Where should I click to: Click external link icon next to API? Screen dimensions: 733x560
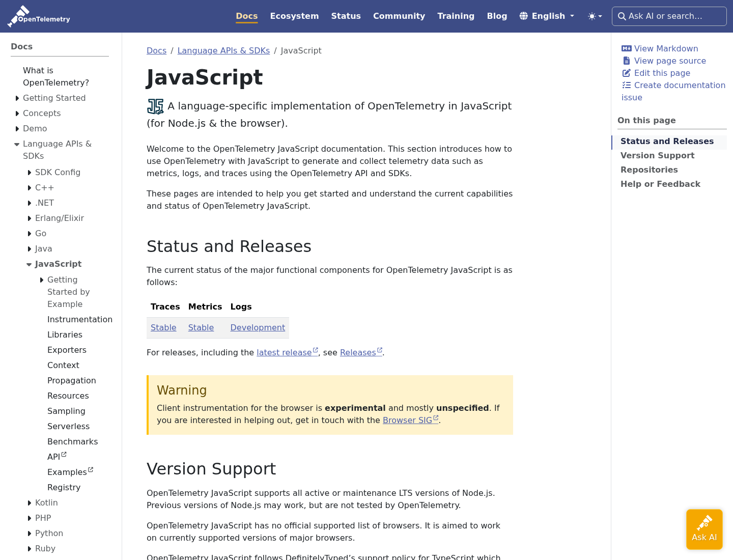(x=64, y=454)
